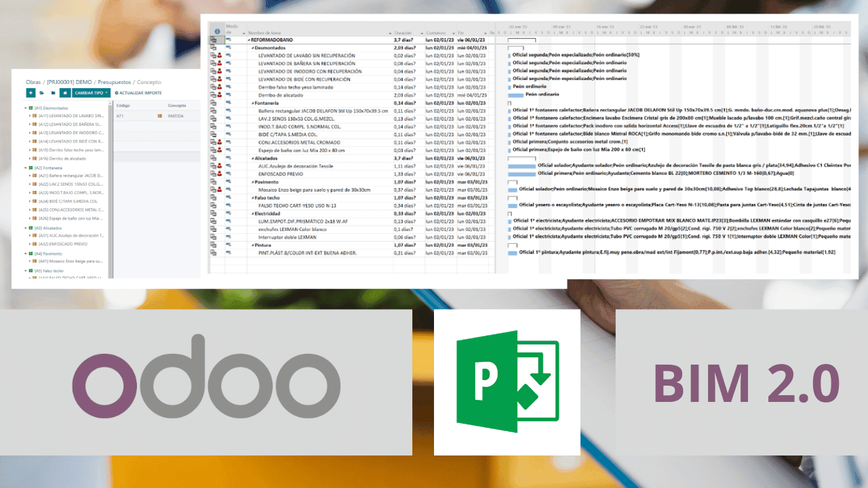Click the home icon in Odoo toolbar
The width and height of the screenshot is (868, 488).
pos(64,92)
